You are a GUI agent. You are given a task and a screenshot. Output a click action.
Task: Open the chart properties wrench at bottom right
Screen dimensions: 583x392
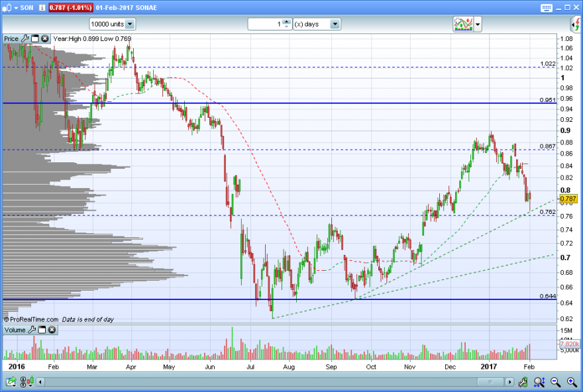tap(523, 381)
